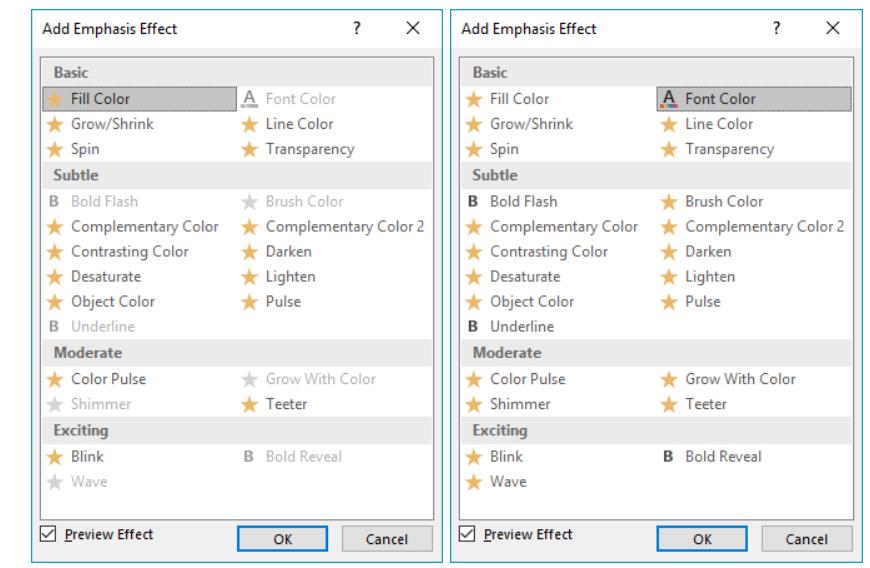Screen dimensions: 870x568
Task: Click Darken star icon in right dialog
Action: coord(669,252)
